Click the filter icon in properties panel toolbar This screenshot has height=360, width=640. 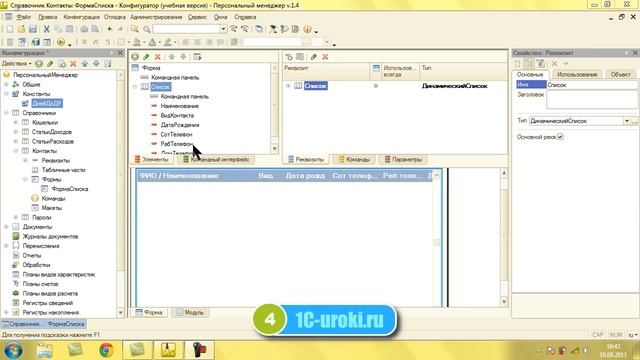541,63
